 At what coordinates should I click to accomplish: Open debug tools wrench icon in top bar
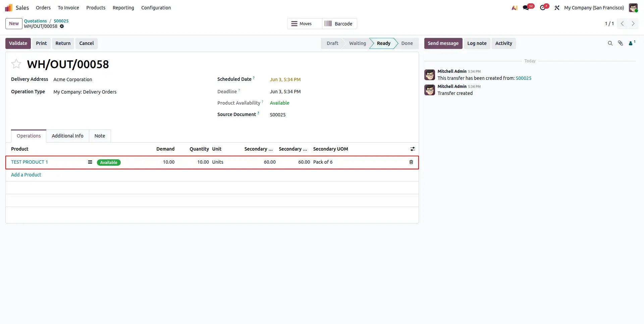557,8
